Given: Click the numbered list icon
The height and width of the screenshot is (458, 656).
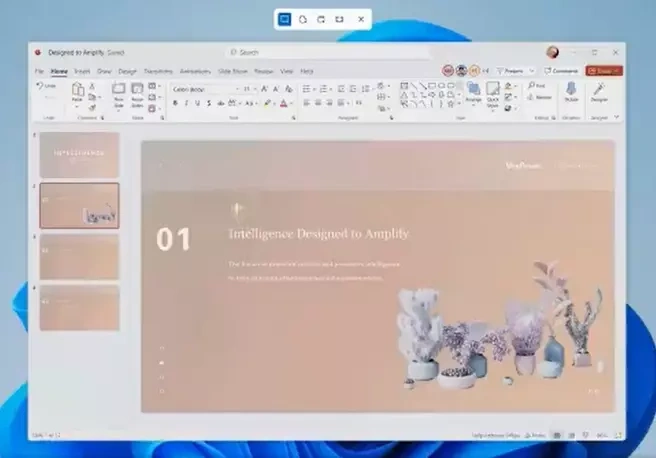Looking at the screenshot, I should coord(323,89).
